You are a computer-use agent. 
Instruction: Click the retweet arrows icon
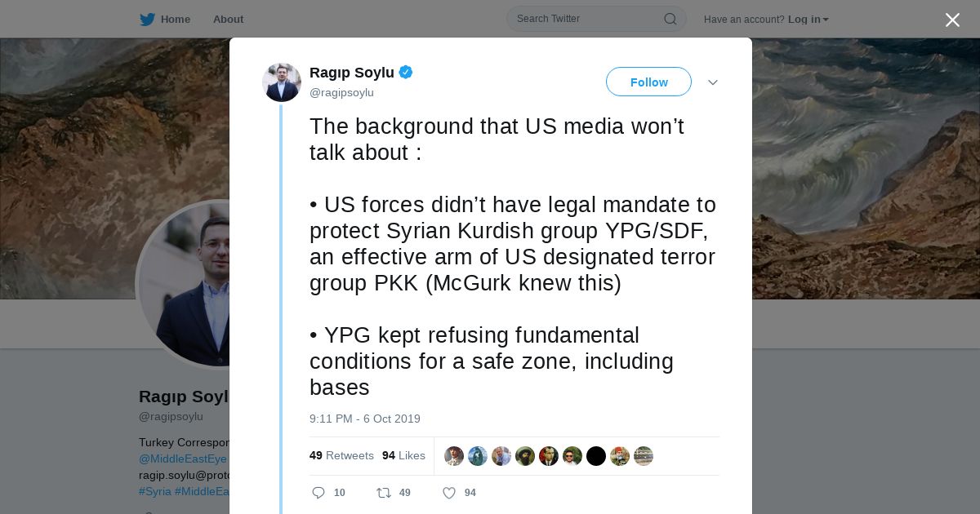[383, 493]
